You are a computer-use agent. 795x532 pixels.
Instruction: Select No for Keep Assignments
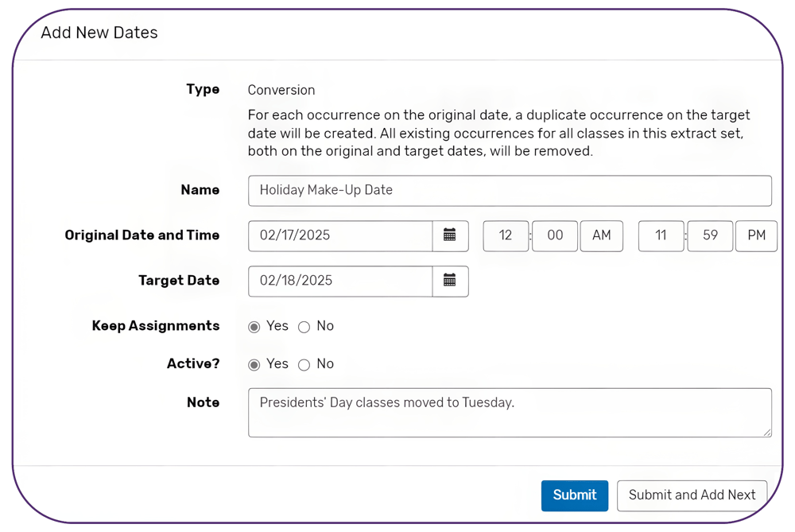[304, 327]
